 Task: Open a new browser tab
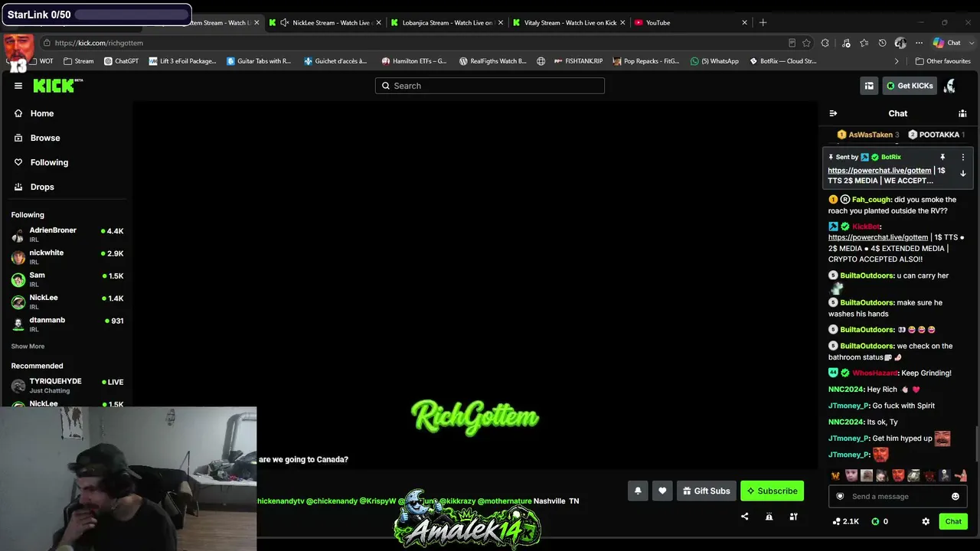763,23
